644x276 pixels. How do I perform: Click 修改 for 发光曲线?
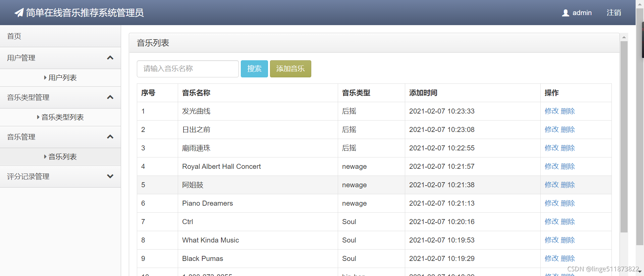(x=552, y=111)
